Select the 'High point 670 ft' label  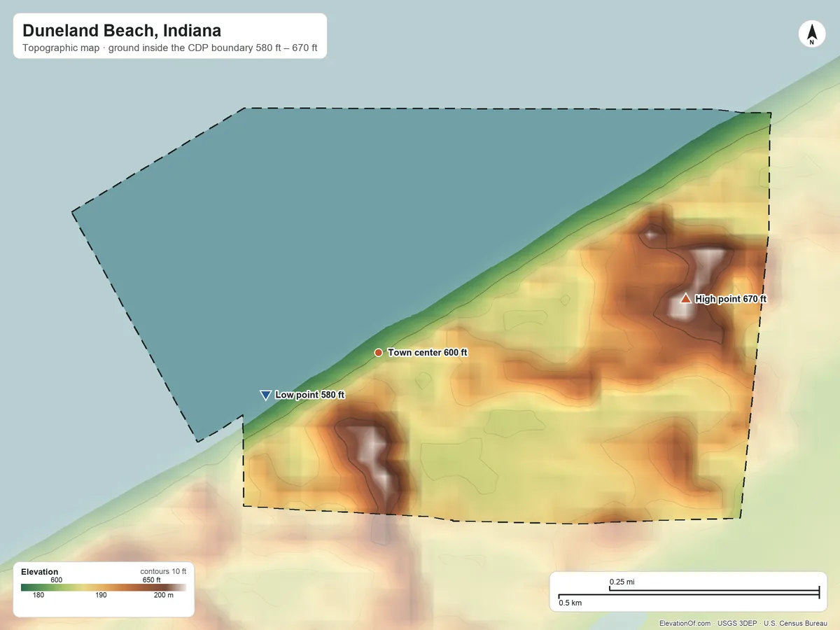(731, 299)
